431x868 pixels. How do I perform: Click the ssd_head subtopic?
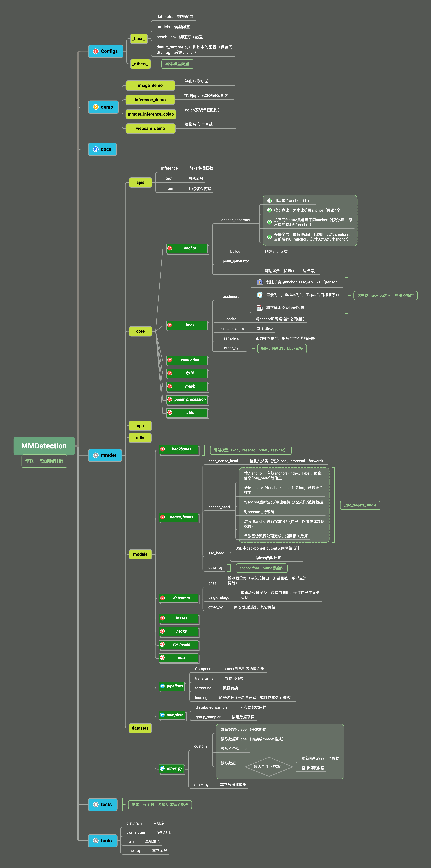216,553
